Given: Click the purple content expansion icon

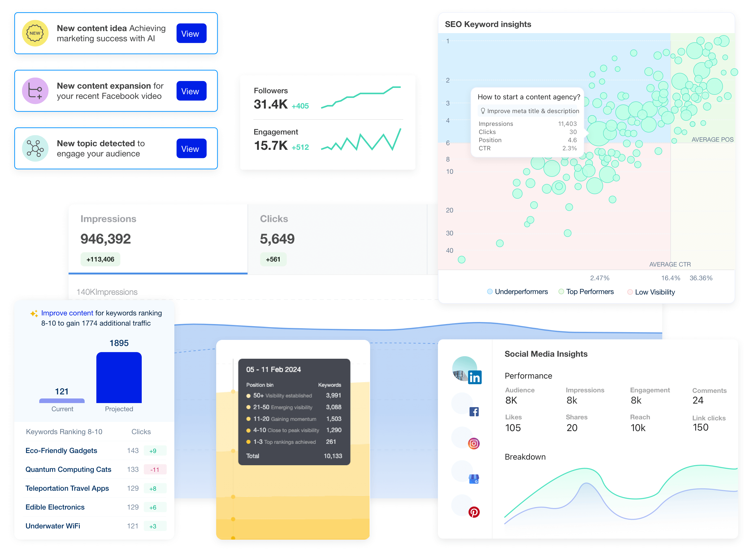Looking at the screenshot, I should [35, 91].
